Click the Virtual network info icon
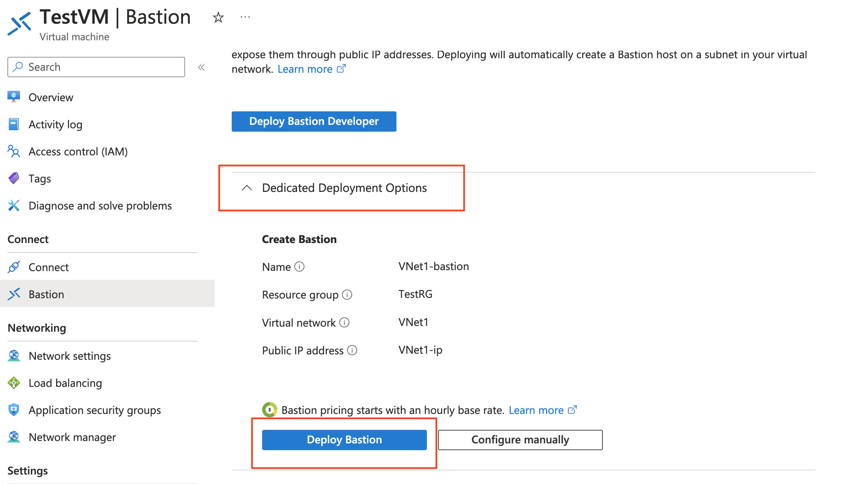Image resolution: width=868 pixels, height=484 pixels. point(344,323)
